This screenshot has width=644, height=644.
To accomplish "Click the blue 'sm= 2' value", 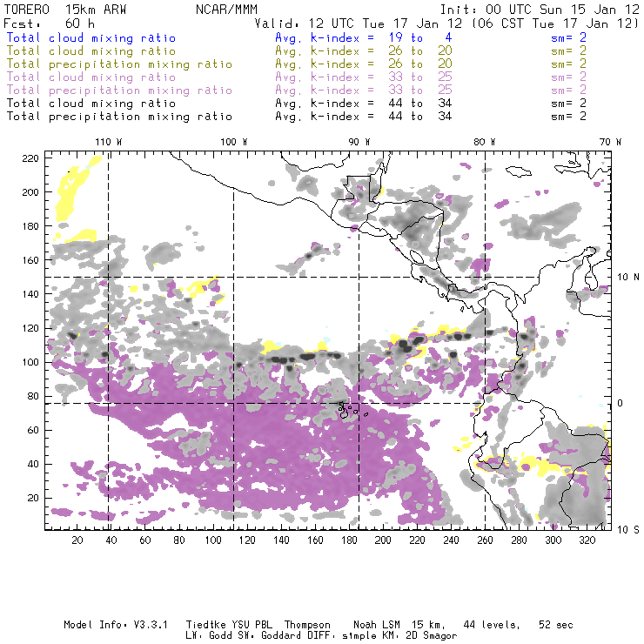I will [569, 37].
